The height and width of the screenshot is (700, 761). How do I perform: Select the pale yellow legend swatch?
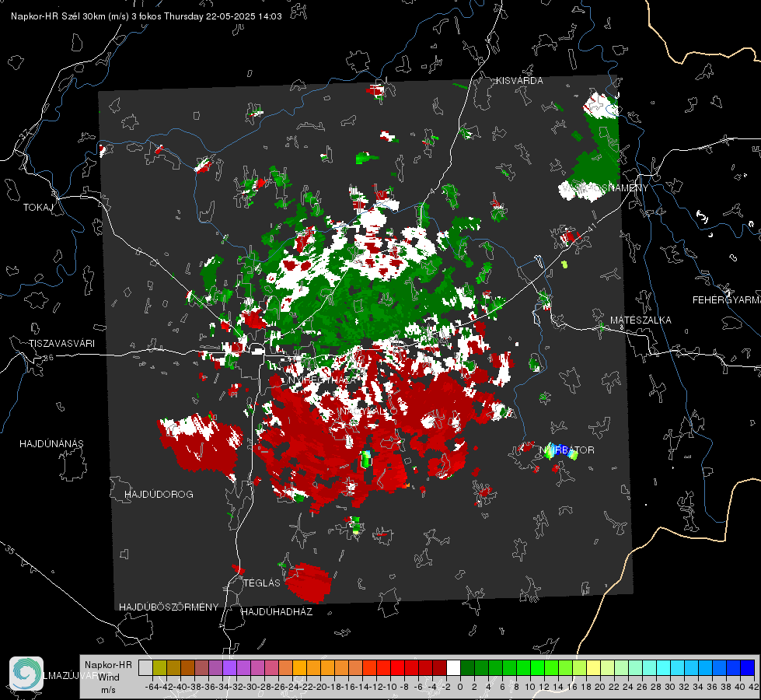(x=594, y=667)
